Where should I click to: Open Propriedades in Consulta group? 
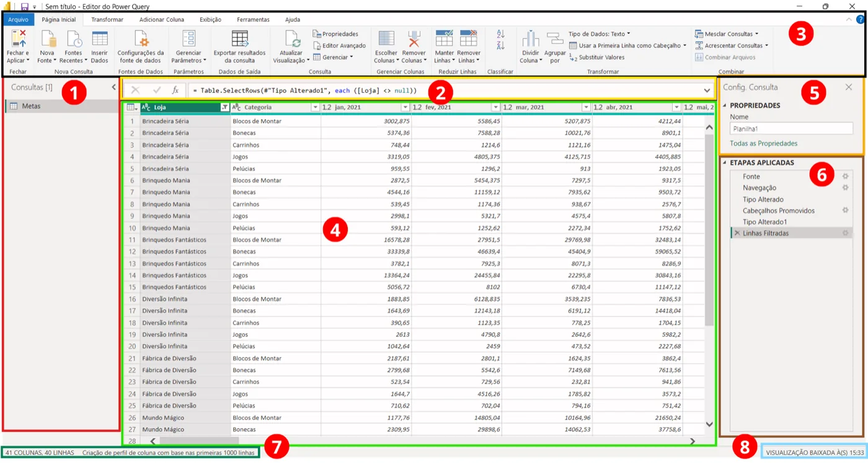(x=335, y=34)
